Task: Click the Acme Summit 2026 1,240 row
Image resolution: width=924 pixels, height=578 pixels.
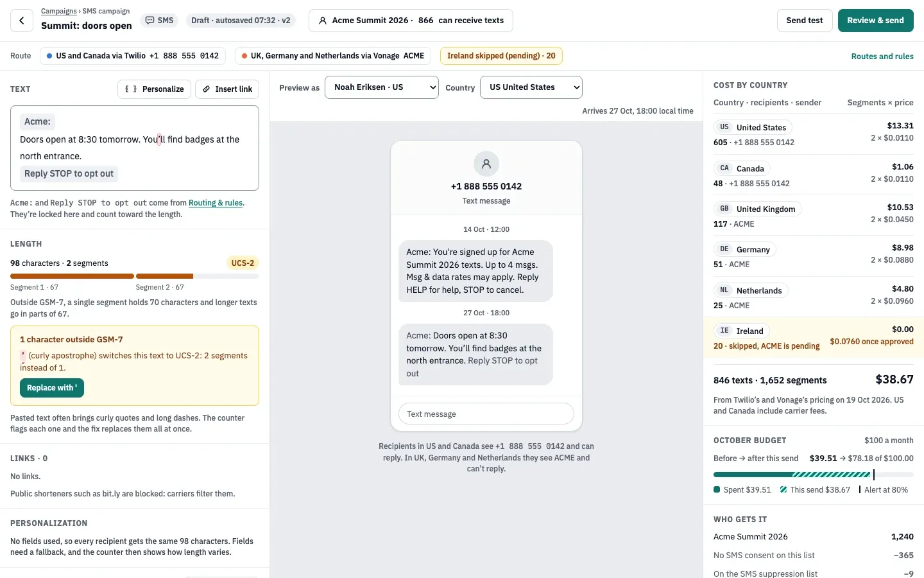Action: coord(814,537)
